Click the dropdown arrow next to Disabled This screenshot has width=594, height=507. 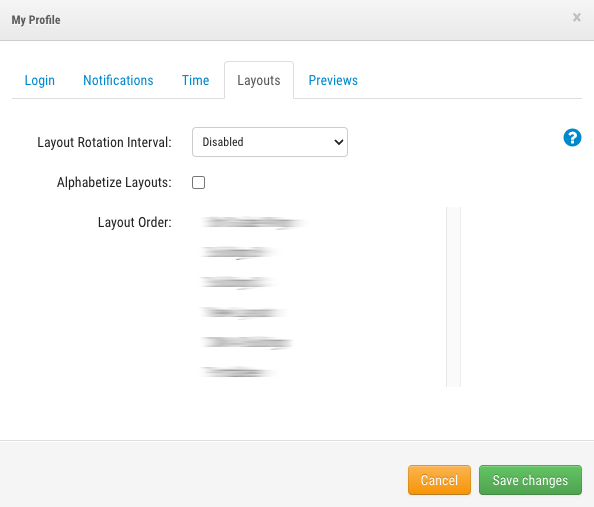(339, 142)
